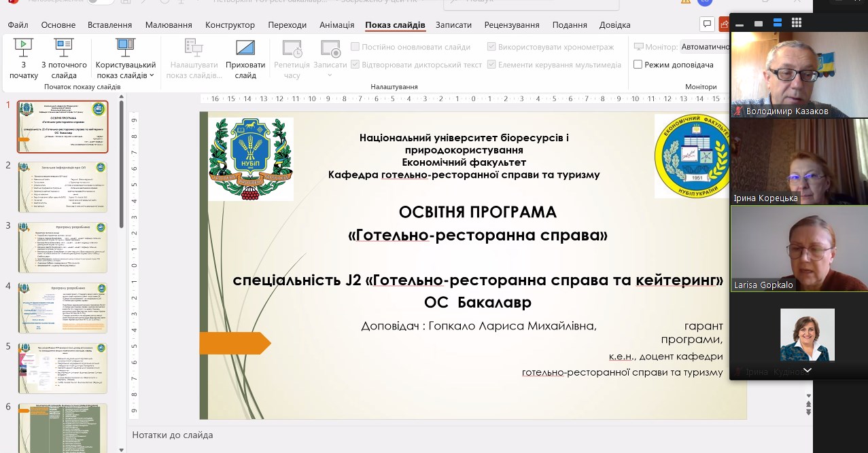This screenshot has height=453, width=868.
Task: Start slideshow from the current slide
Action: 62,58
